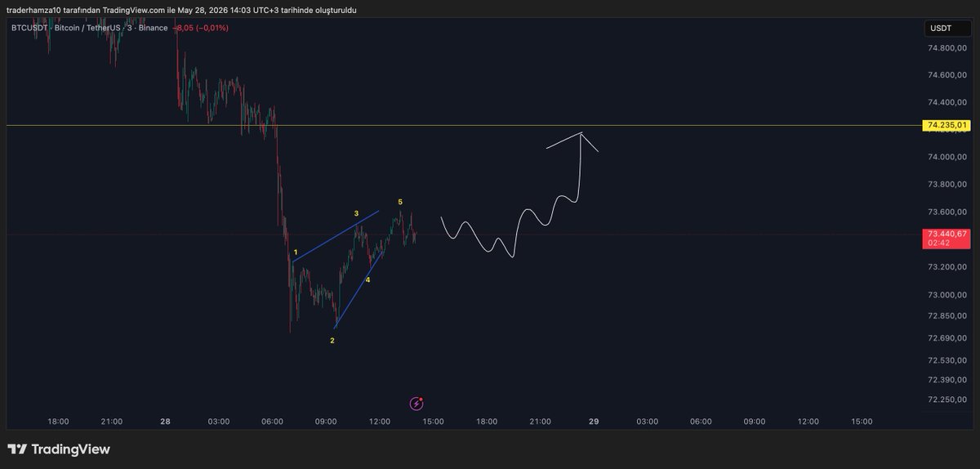
Task: Click the -8,05 (-0,01%) change value
Action: [x=200, y=28]
